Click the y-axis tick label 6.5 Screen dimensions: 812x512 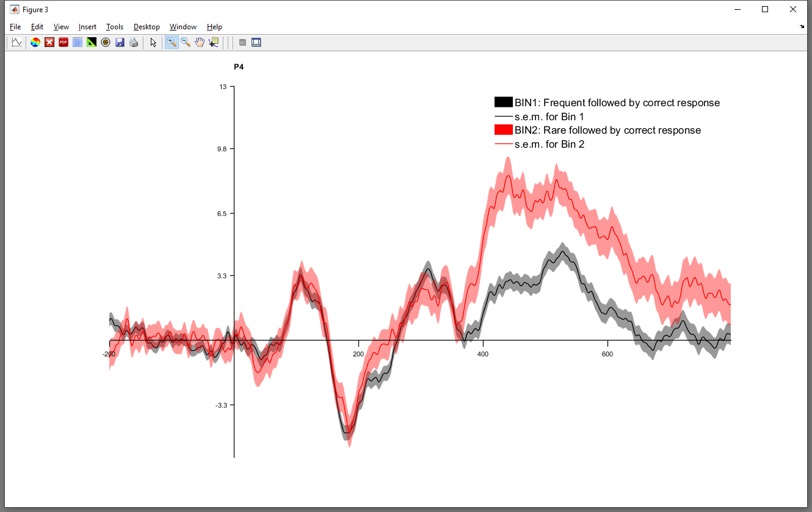(222, 214)
